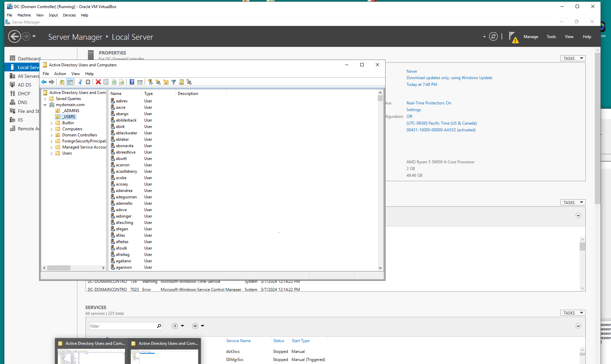Open DHCP in Server Manager sidebar
This screenshot has height=364, width=611.
coord(24,94)
